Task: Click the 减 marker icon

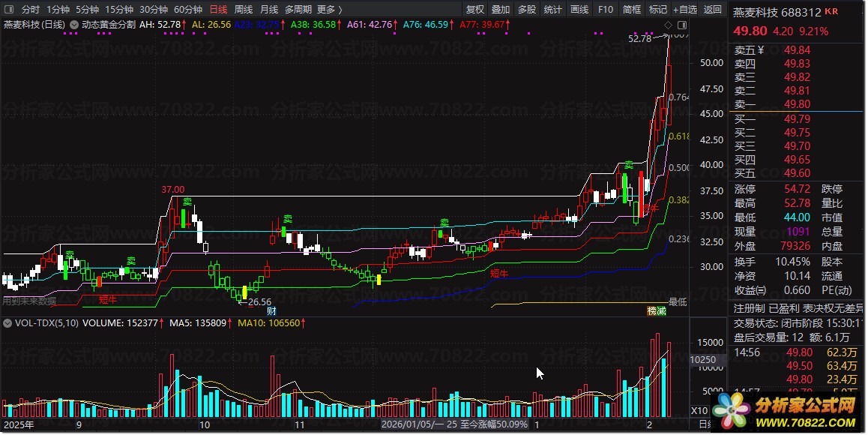Action: click(662, 311)
